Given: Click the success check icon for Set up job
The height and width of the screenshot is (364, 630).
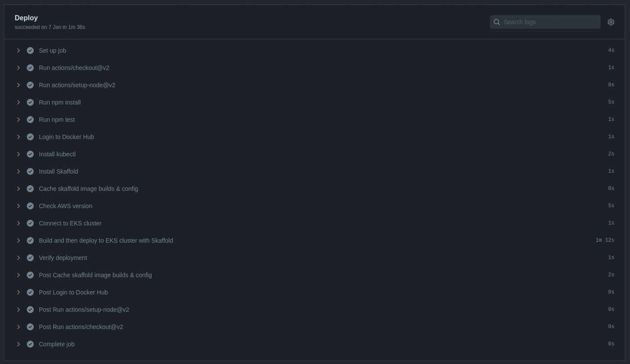Looking at the screenshot, I should pos(30,50).
